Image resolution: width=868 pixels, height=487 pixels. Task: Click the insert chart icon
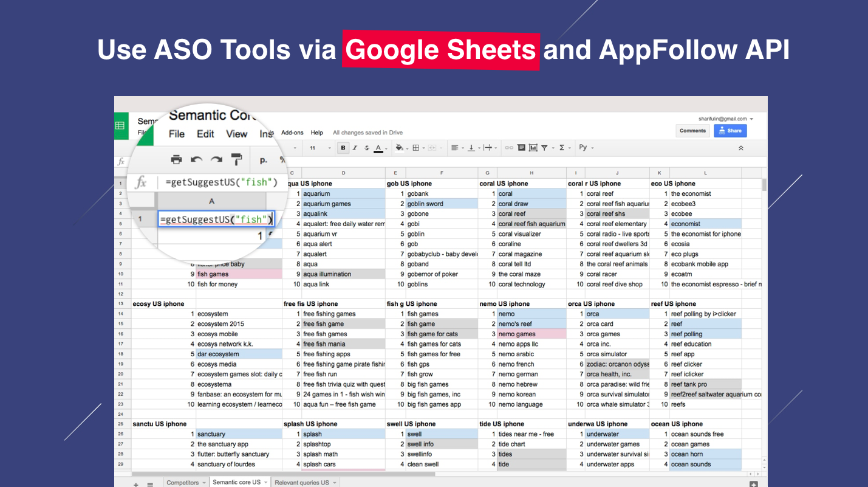click(533, 147)
